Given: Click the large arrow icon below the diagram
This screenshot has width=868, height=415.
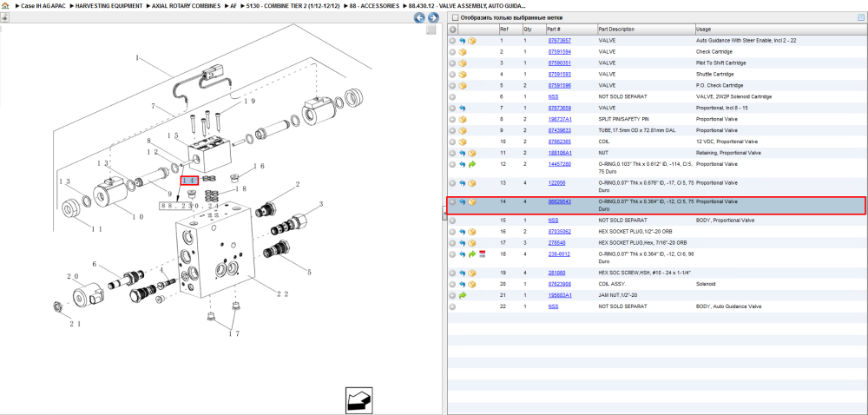Looking at the screenshot, I should pyautogui.click(x=358, y=400).
